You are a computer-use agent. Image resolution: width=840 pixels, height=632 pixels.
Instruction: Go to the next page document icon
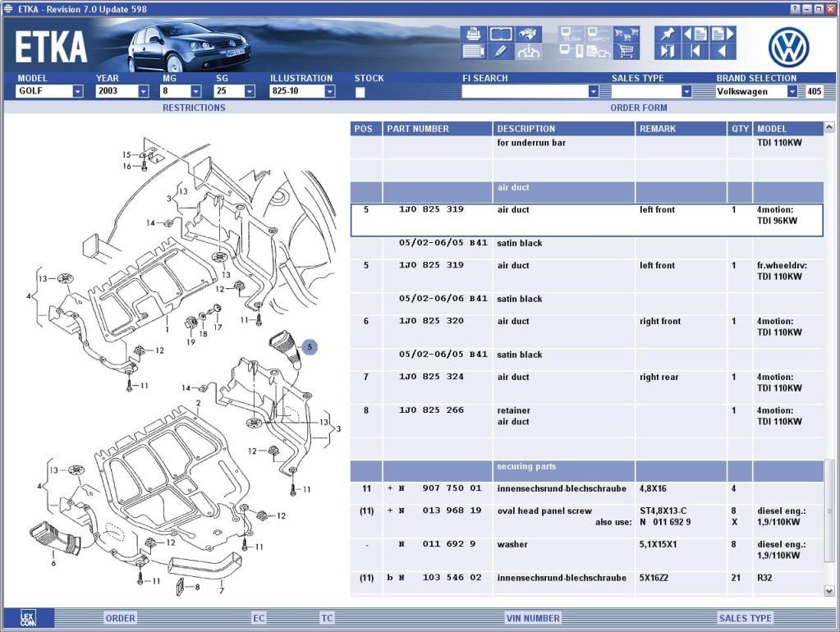(x=722, y=34)
